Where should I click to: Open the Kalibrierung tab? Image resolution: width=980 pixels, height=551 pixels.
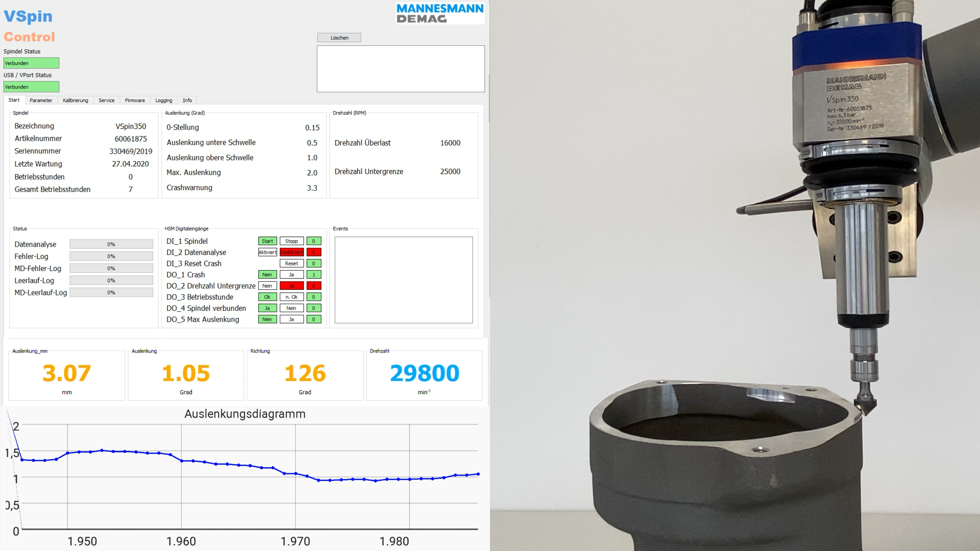coord(75,101)
